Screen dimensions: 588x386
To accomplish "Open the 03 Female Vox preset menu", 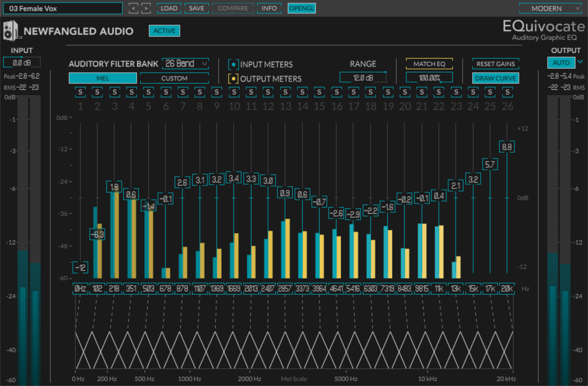I will [63, 8].
